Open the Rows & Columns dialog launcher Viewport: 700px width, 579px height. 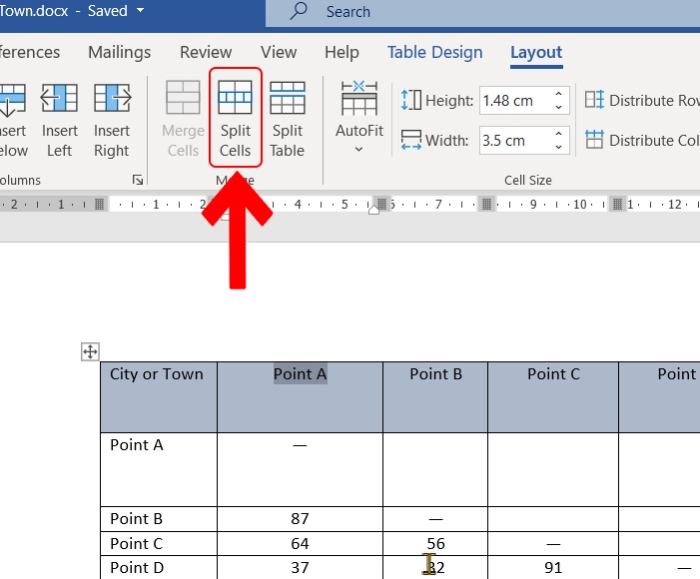point(138,180)
